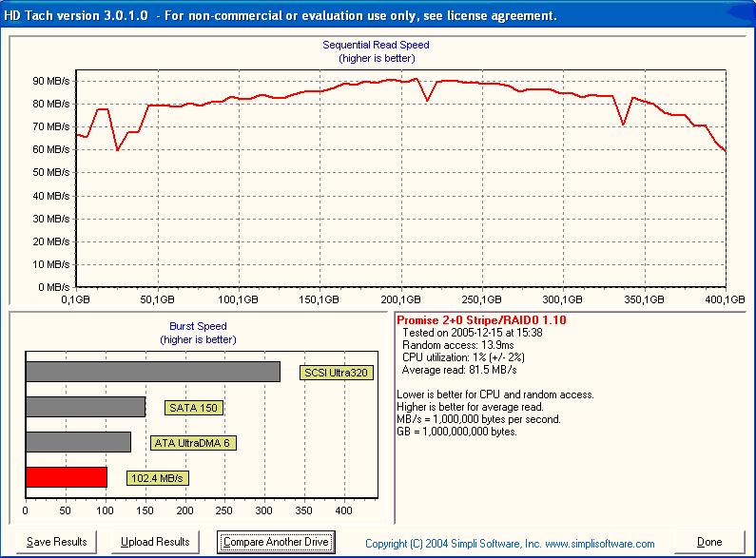Click the burst chart 400 axis label
Viewport: 756px width, 558px height.
coord(343,510)
